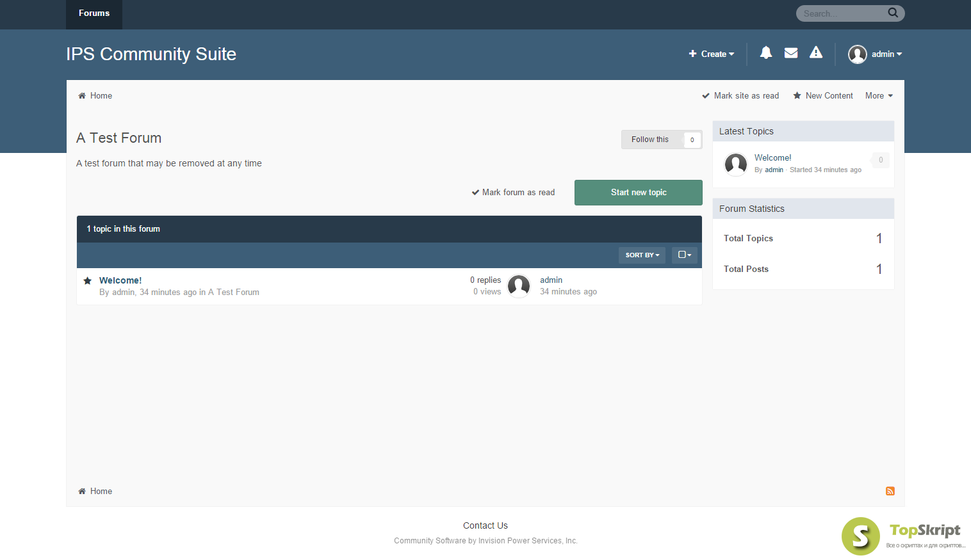971x560 pixels.
Task: Click last poster avatar in topic row
Action: click(x=519, y=286)
